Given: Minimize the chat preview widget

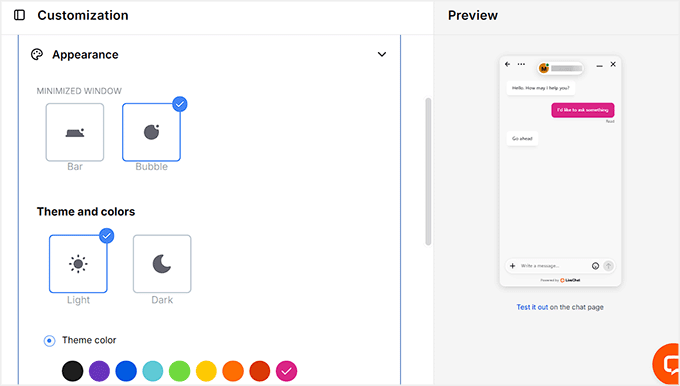Looking at the screenshot, I should tap(599, 65).
